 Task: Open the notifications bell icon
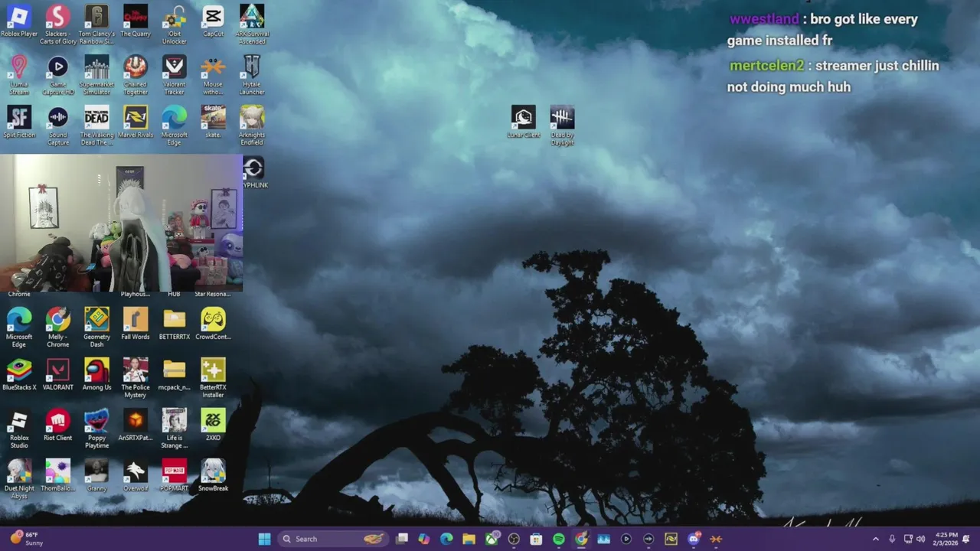[966, 539]
